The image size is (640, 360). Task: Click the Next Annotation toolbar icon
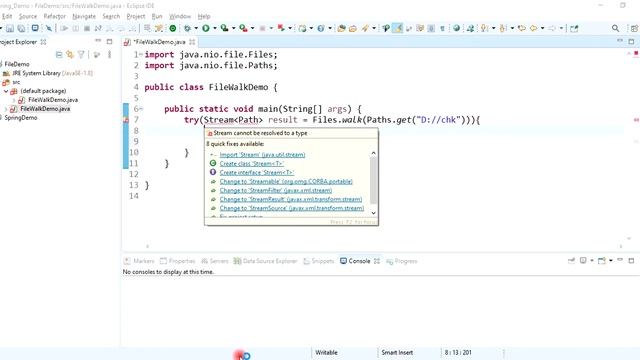click(x=484, y=28)
